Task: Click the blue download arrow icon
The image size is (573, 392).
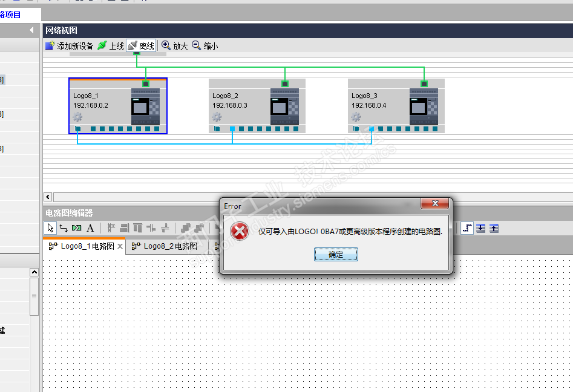Action: pos(481,228)
